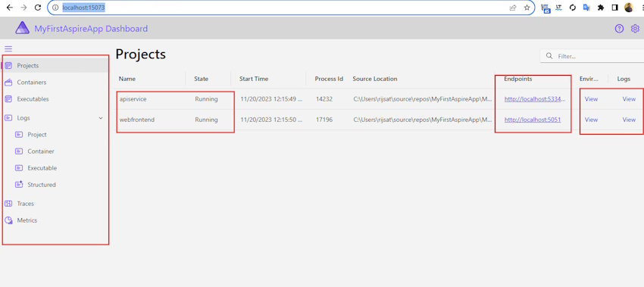
Task: View logs for apiservice
Action: point(629,99)
